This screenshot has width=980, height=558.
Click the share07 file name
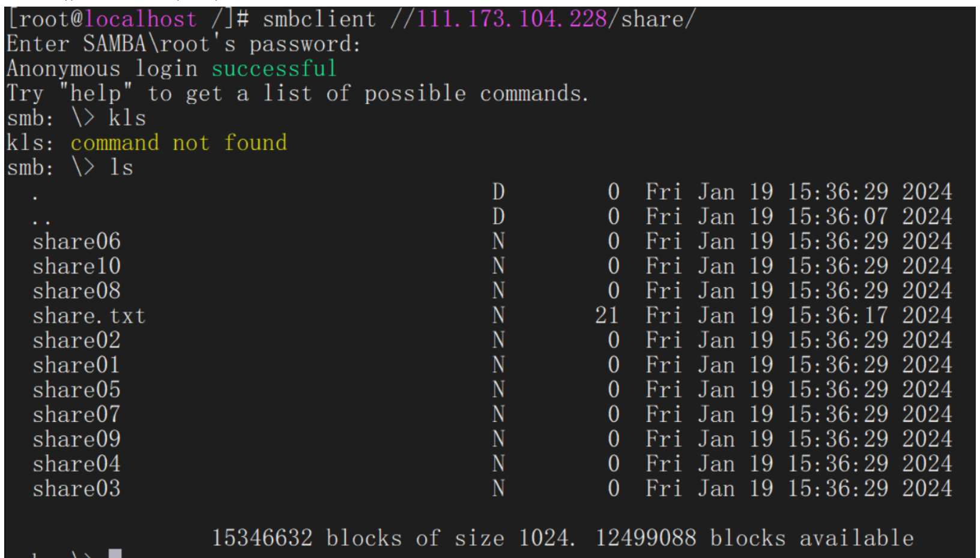coord(76,415)
